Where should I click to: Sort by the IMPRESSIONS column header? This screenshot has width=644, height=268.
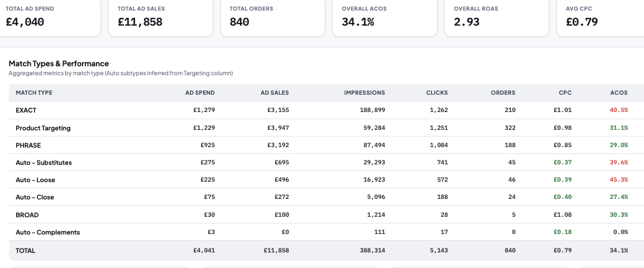coord(365,92)
